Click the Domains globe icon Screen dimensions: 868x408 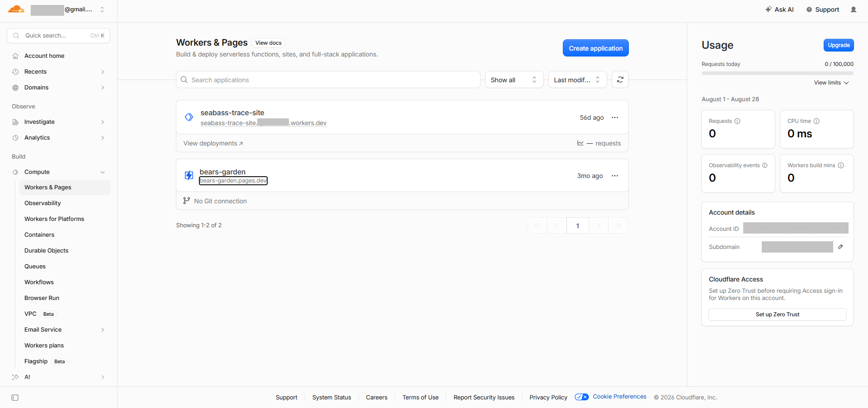(x=15, y=88)
